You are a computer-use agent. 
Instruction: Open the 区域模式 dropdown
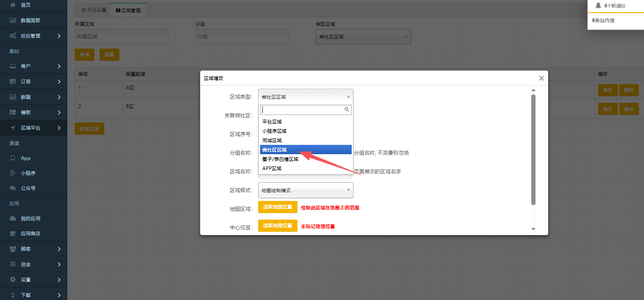[x=305, y=190]
